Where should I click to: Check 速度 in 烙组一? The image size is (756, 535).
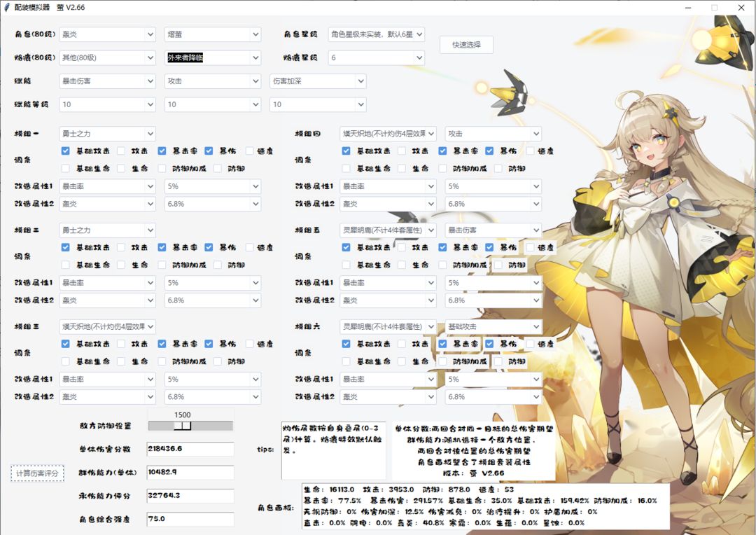pos(249,151)
